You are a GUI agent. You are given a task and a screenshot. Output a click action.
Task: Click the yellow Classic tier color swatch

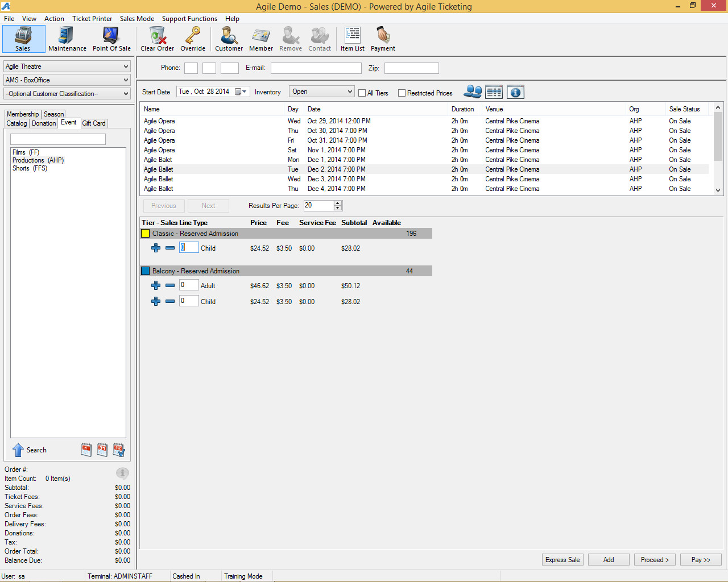[x=146, y=234]
